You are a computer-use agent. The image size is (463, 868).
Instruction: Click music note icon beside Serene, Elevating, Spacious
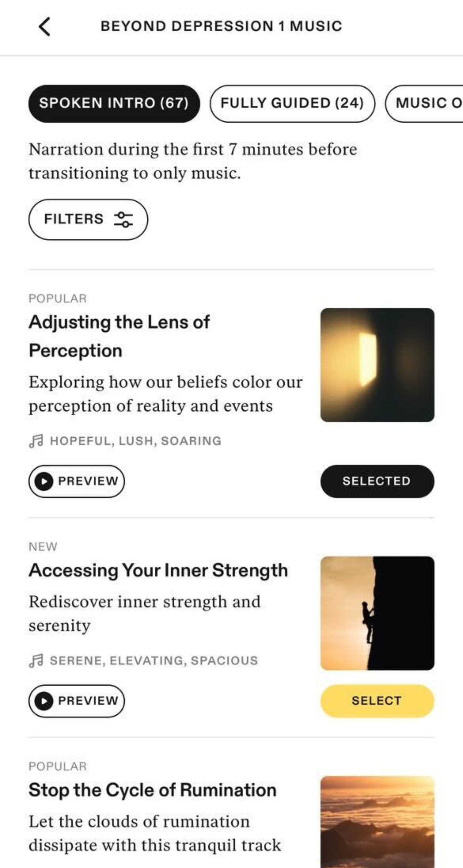click(x=36, y=661)
